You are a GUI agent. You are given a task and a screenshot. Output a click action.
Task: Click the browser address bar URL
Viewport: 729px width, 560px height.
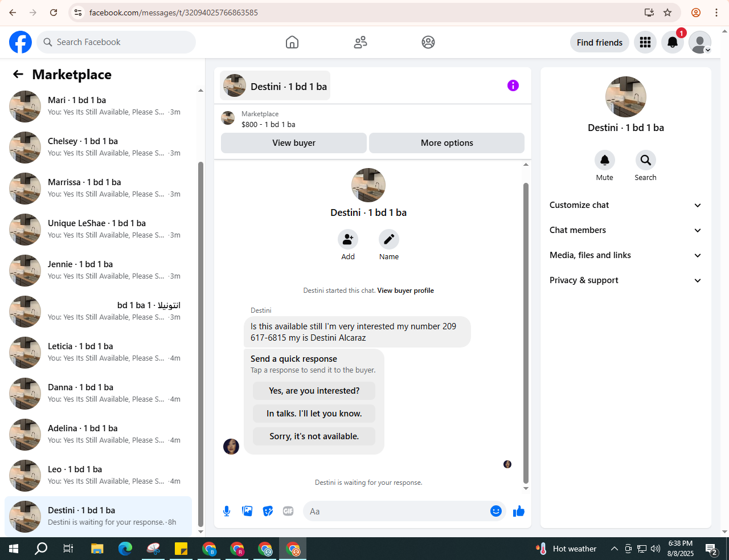(x=174, y=13)
